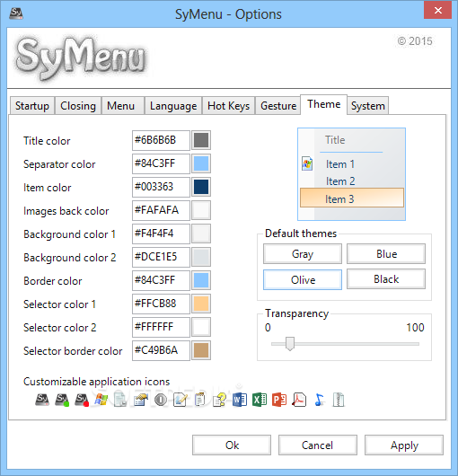Viewport: 458px width, 476px height.
Task: Click the Background color 1 field #F4F4F4
Action: pyautogui.click(x=161, y=234)
